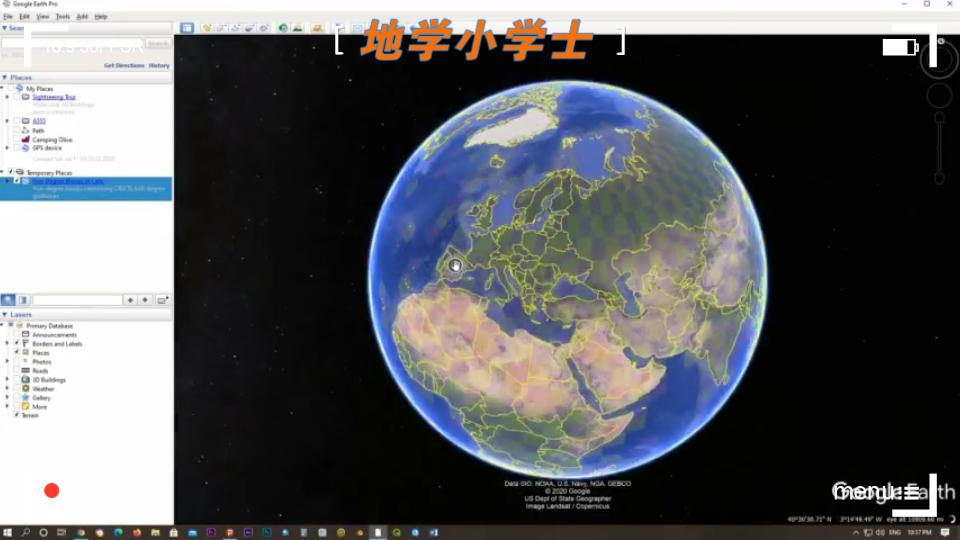Select the Add Path toolbar icon
The height and width of the screenshot is (540, 960).
[235, 28]
